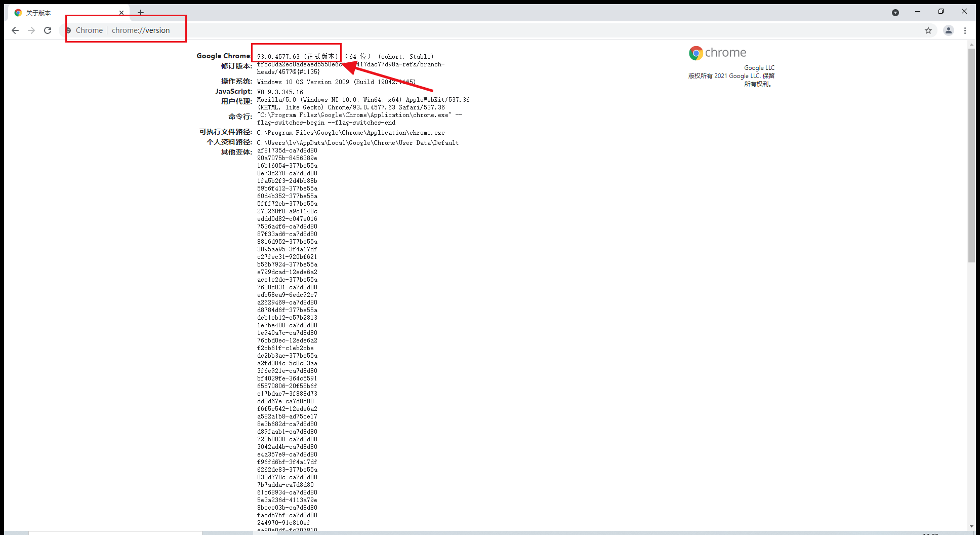Click the 'Google LLC' text
This screenshot has height=535, width=980.
[x=759, y=68]
